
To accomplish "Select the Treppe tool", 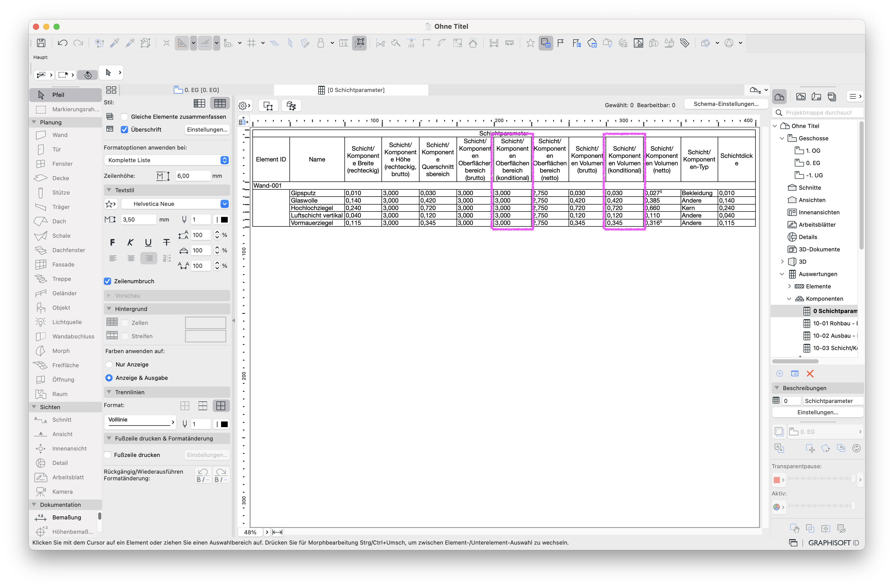I will (66, 279).
